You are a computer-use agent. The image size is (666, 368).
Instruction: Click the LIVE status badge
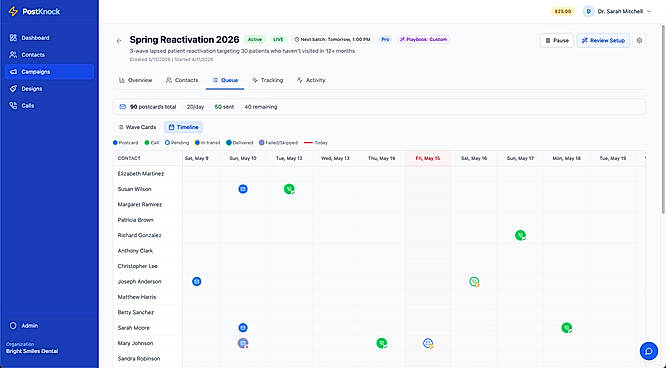click(278, 40)
